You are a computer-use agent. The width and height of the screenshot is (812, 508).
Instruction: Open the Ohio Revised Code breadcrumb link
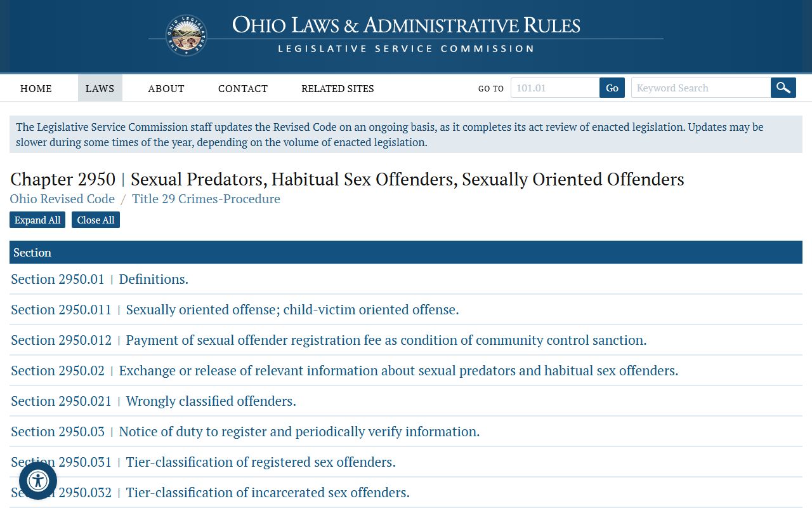point(62,199)
